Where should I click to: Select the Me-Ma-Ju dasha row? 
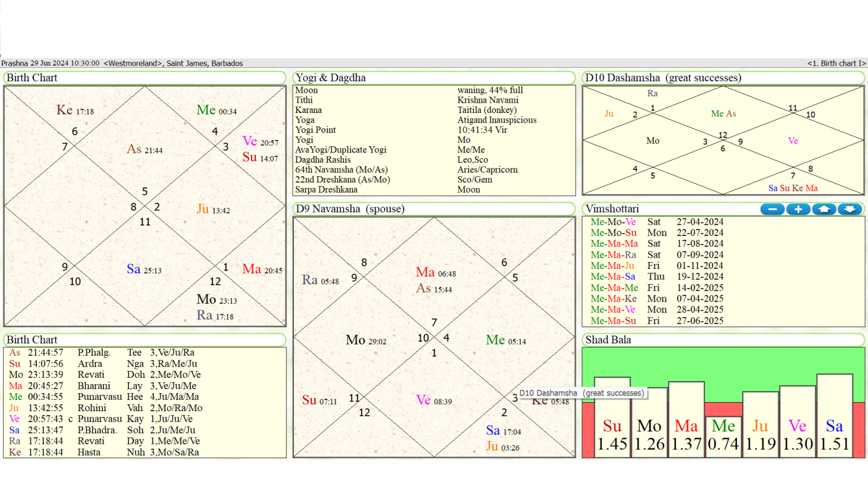[x=657, y=265]
